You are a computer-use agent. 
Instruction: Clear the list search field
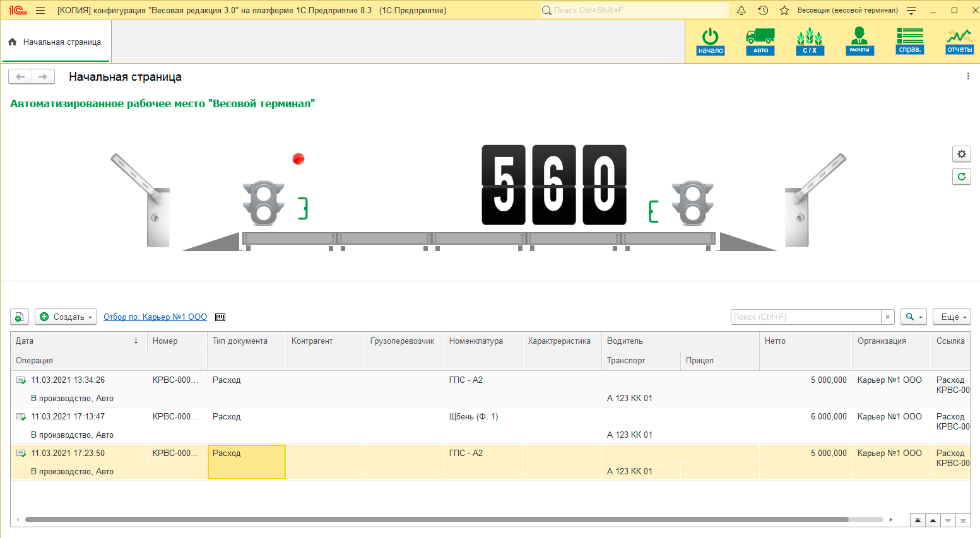pyautogui.click(x=888, y=317)
